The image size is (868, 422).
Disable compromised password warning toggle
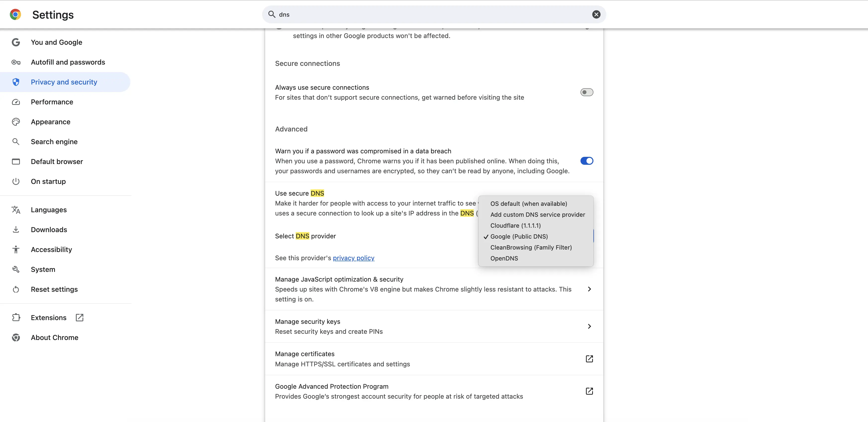587,161
